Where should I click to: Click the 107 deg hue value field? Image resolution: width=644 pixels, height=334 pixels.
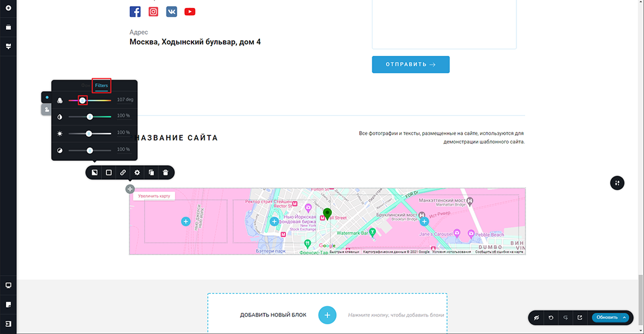coord(125,100)
